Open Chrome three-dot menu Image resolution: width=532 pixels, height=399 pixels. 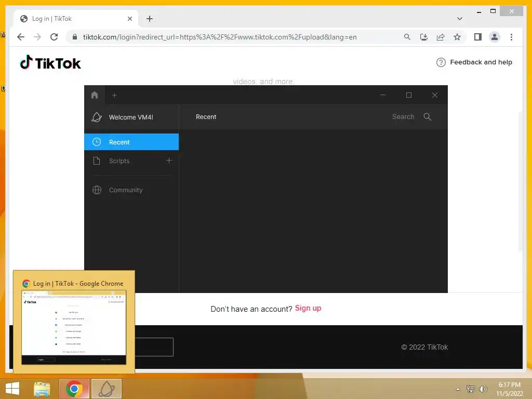[x=511, y=37]
